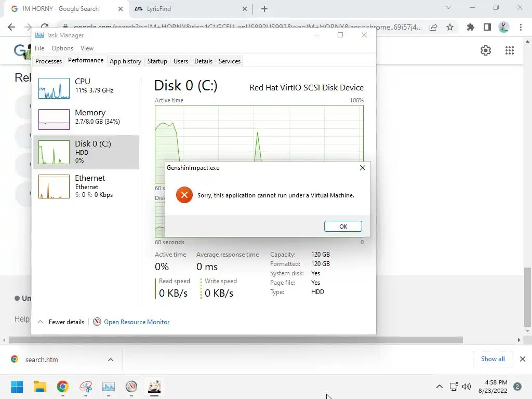Open the notification center badge
Image resolution: width=532 pixels, height=399 pixels.
tap(517, 387)
